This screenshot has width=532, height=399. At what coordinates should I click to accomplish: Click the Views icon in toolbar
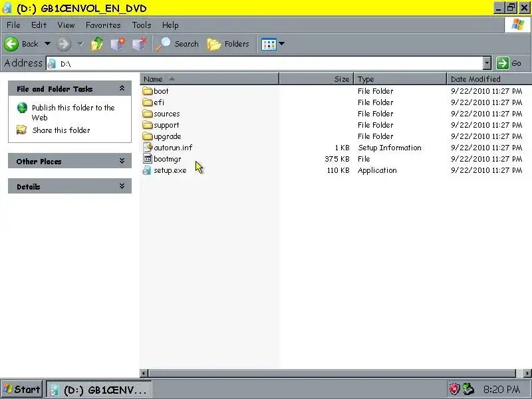(x=269, y=44)
